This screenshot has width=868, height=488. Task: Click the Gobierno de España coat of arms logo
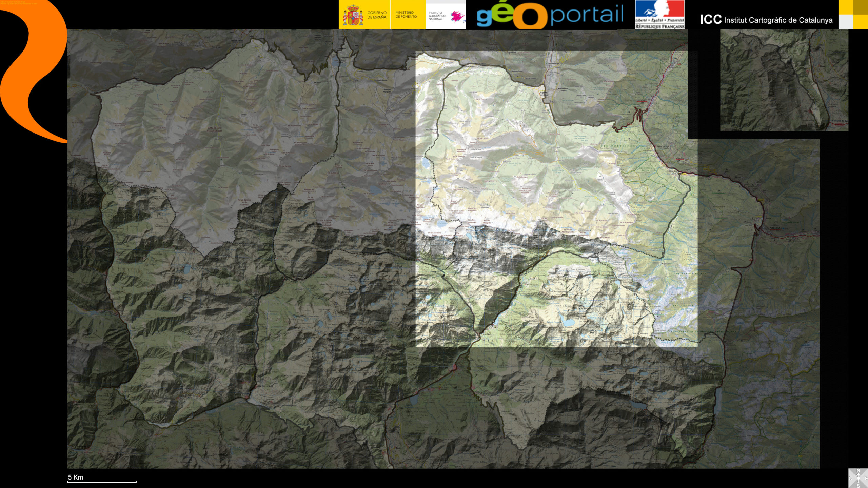(x=353, y=15)
